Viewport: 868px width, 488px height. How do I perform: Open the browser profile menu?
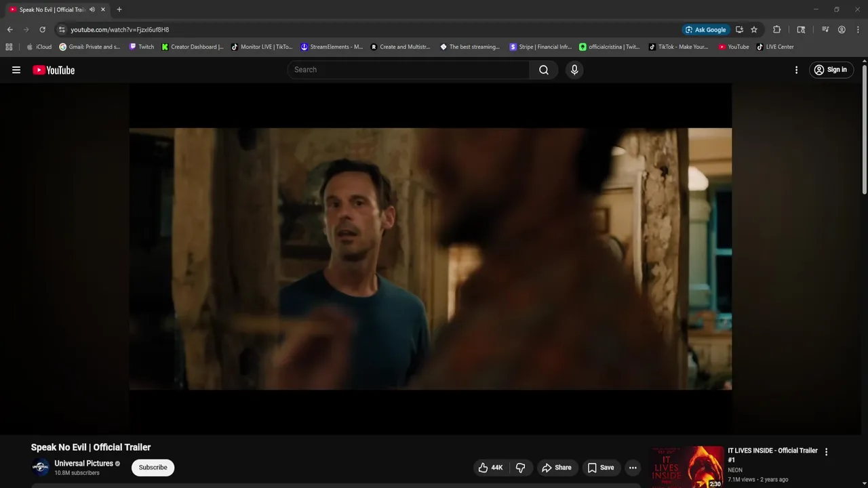click(842, 30)
